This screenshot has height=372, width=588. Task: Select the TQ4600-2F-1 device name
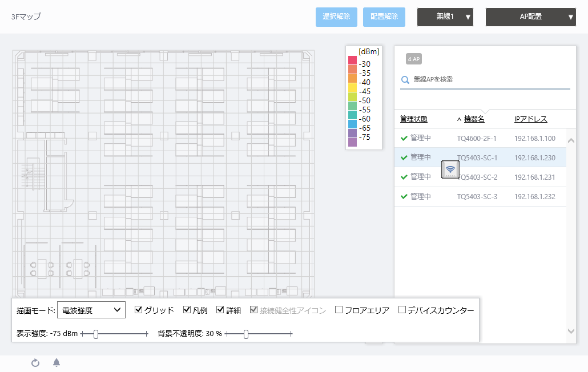click(477, 139)
